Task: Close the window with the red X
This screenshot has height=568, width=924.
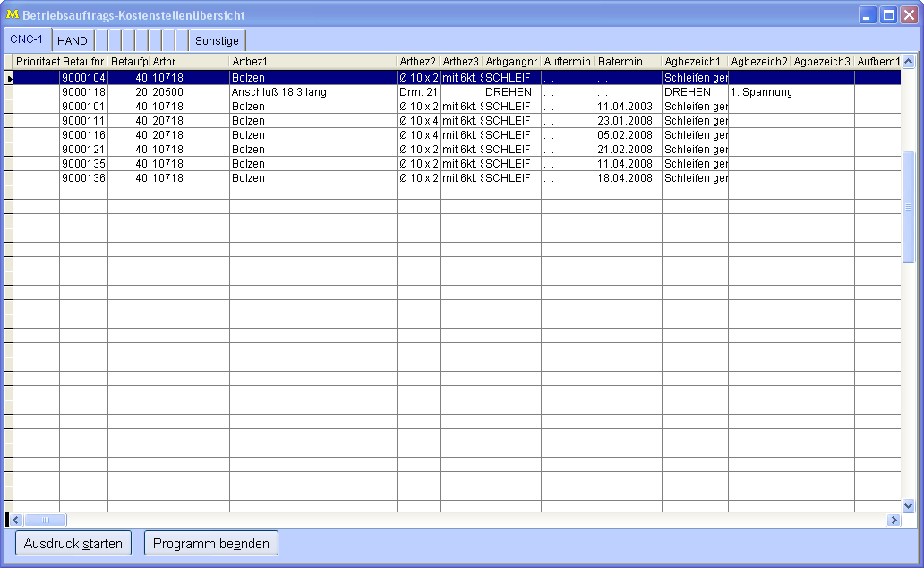Action: point(909,15)
